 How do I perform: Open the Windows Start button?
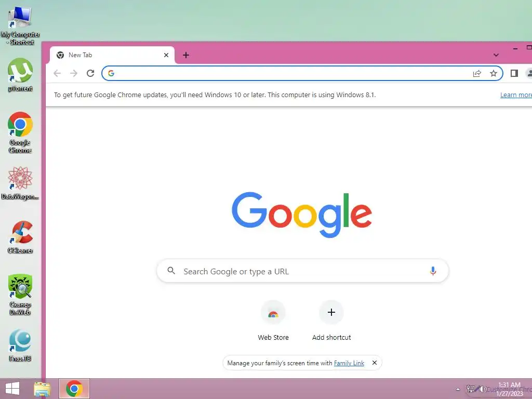coord(12,389)
